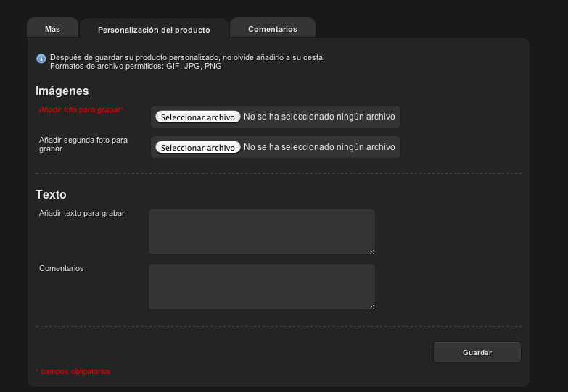Click the Imágenes section heading
Screen dimensions: 568x392
pyautogui.click(x=62, y=91)
